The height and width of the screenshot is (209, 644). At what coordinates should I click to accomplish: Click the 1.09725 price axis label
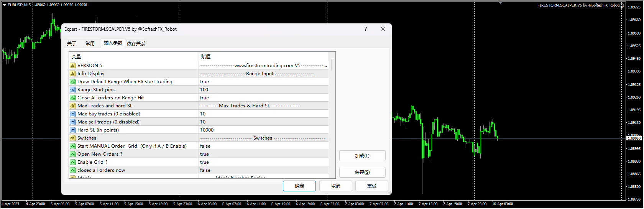click(x=634, y=7)
